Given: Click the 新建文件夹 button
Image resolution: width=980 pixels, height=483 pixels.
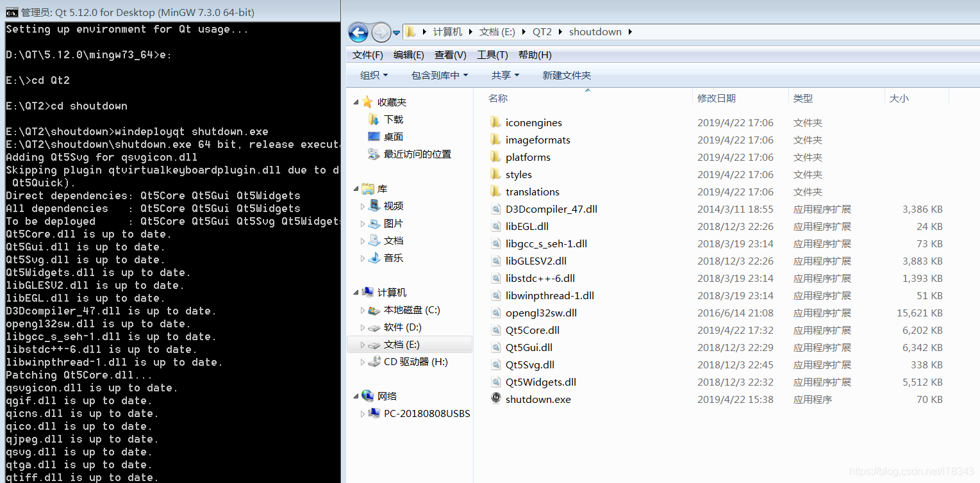Looking at the screenshot, I should point(567,76).
